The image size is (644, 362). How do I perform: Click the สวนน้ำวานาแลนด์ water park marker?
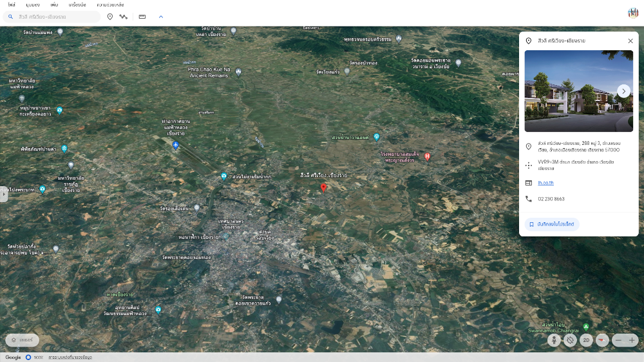[x=377, y=137]
